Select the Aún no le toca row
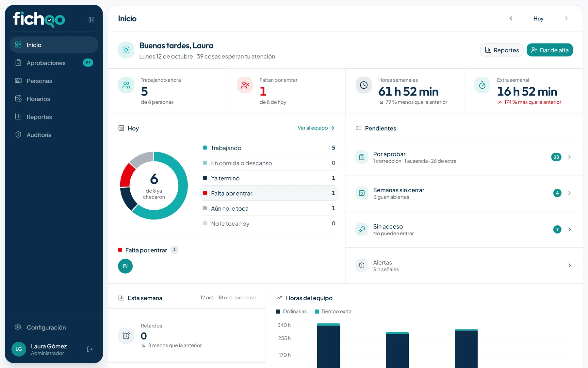The image size is (588, 368). pyautogui.click(x=269, y=208)
